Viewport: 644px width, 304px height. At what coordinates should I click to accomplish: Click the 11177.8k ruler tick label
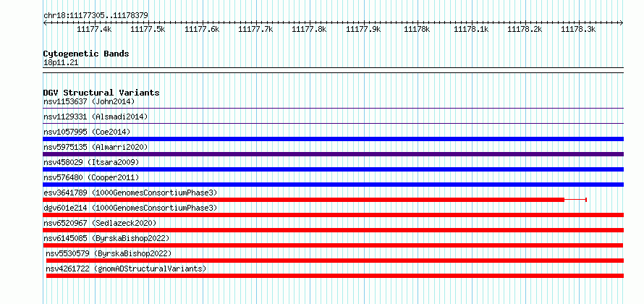coord(309,29)
